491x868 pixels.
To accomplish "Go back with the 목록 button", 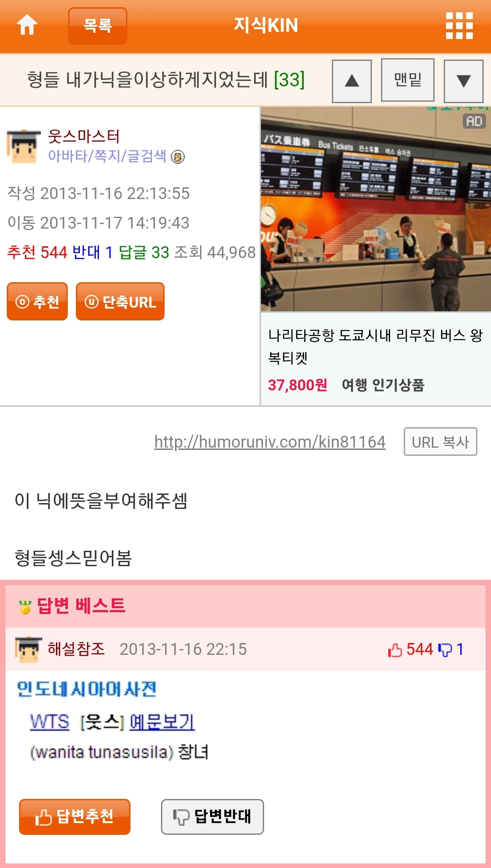I will (x=98, y=26).
